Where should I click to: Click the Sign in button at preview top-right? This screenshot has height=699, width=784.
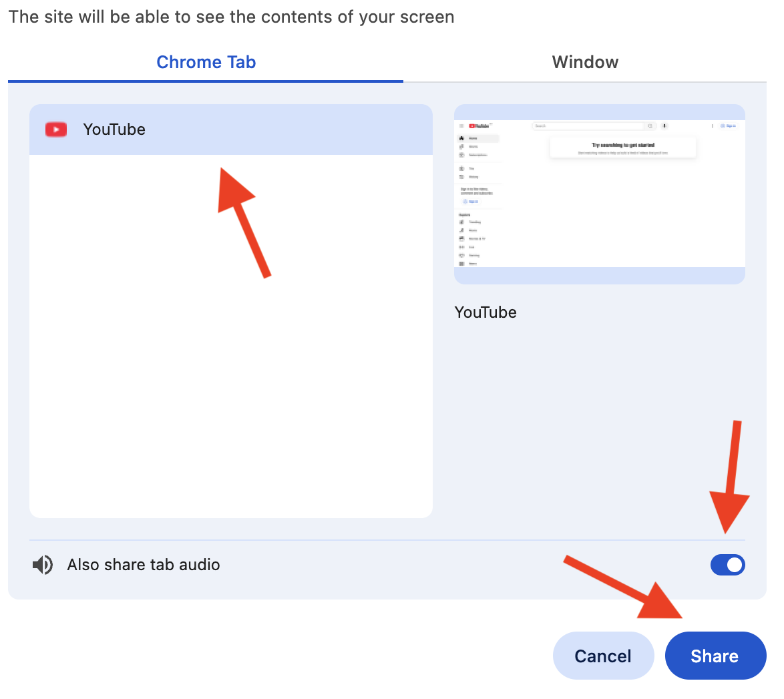coord(728,126)
